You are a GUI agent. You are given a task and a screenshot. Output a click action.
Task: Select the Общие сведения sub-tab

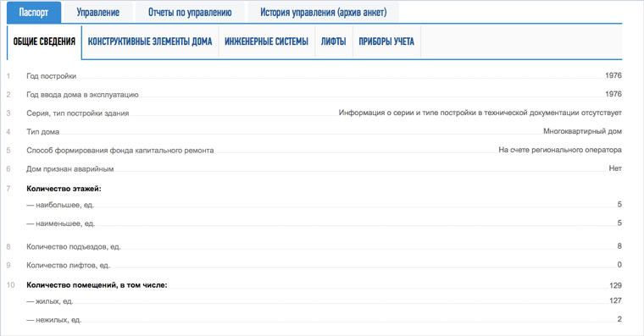(x=44, y=41)
